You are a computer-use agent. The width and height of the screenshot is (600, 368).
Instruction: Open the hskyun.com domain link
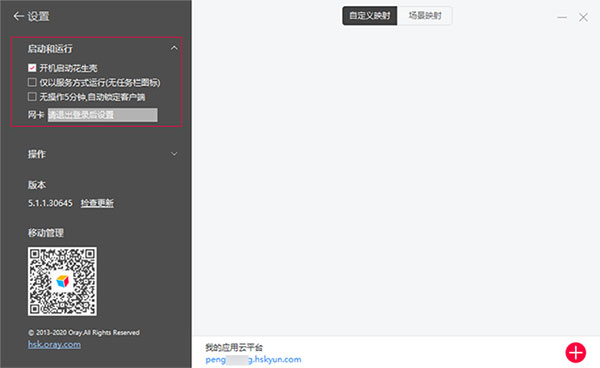pyautogui.click(x=253, y=360)
